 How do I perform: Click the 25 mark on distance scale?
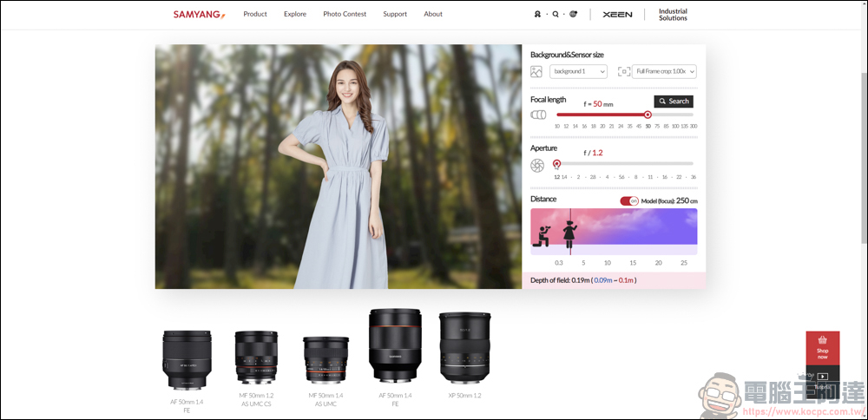[684, 263]
